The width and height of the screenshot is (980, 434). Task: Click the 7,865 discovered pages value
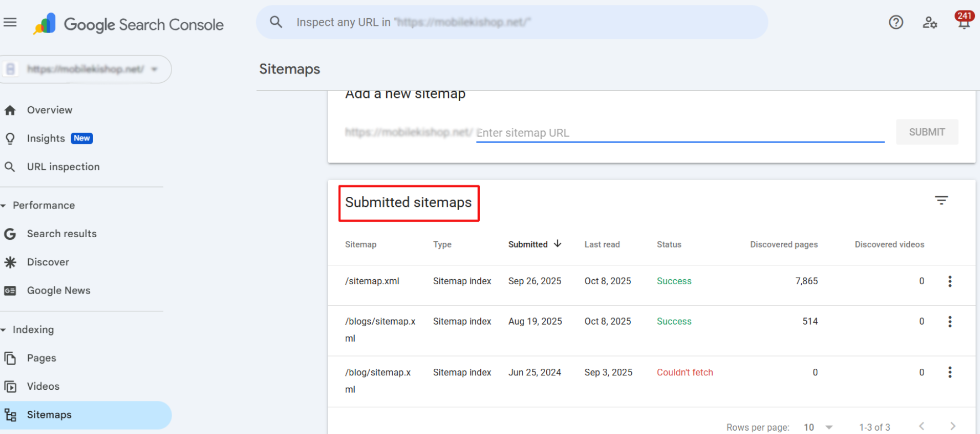coord(806,281)
